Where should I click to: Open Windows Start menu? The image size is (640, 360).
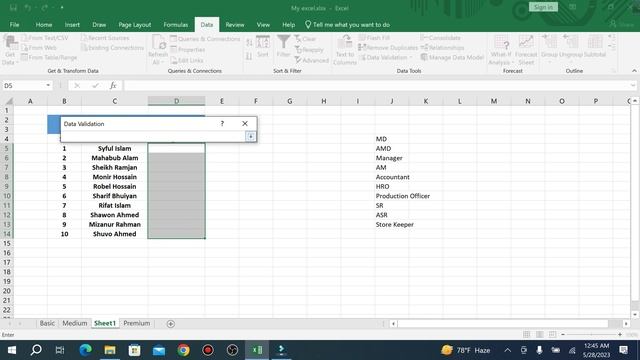coord(12,350)
